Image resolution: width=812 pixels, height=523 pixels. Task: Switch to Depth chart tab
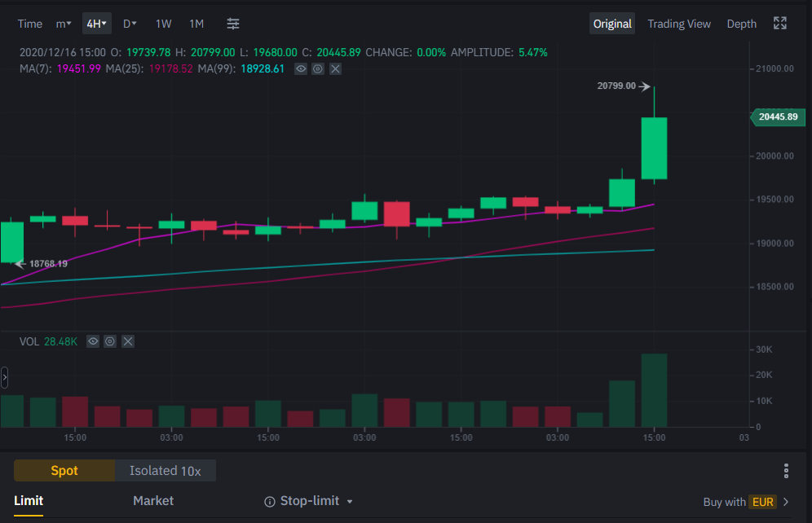(x=742, y=24)
